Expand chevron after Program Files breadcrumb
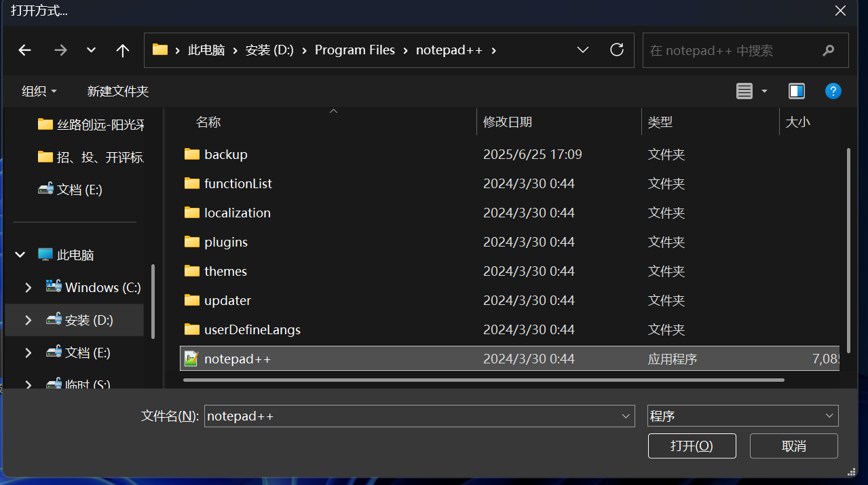Screen dimensions: 868x485 click(406, 50)
